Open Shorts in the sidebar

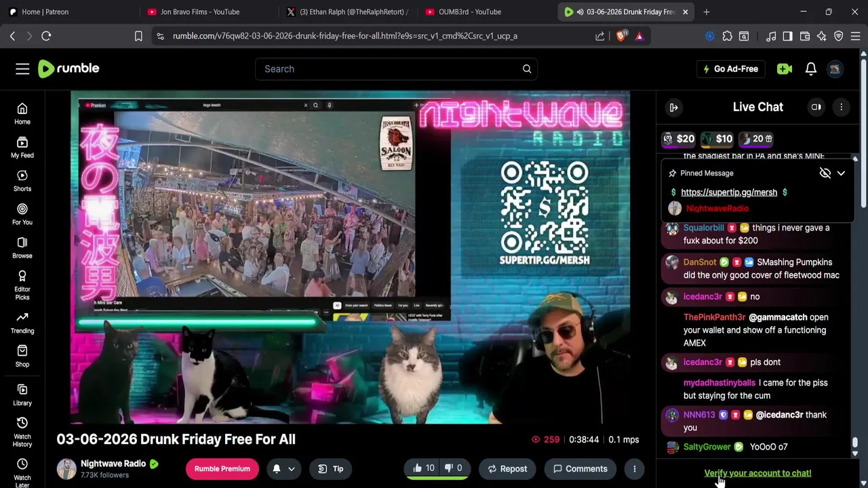coord(22,181)
